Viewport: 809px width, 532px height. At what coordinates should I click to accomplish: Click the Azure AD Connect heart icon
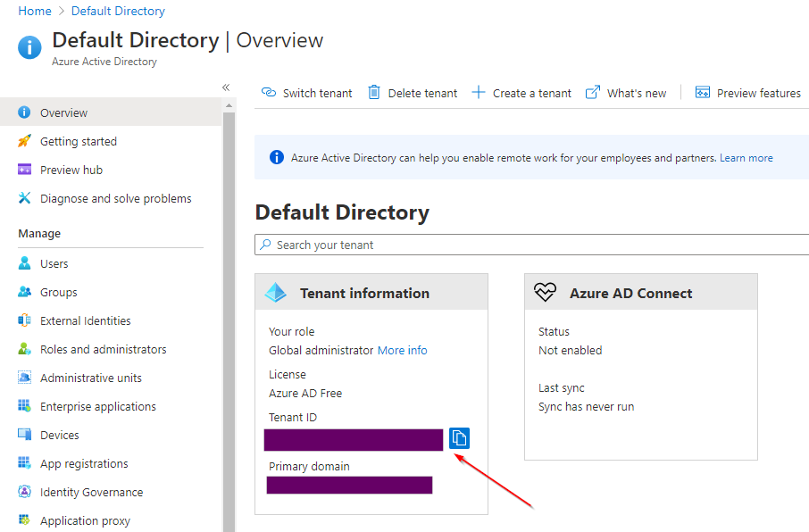[545, 292]
